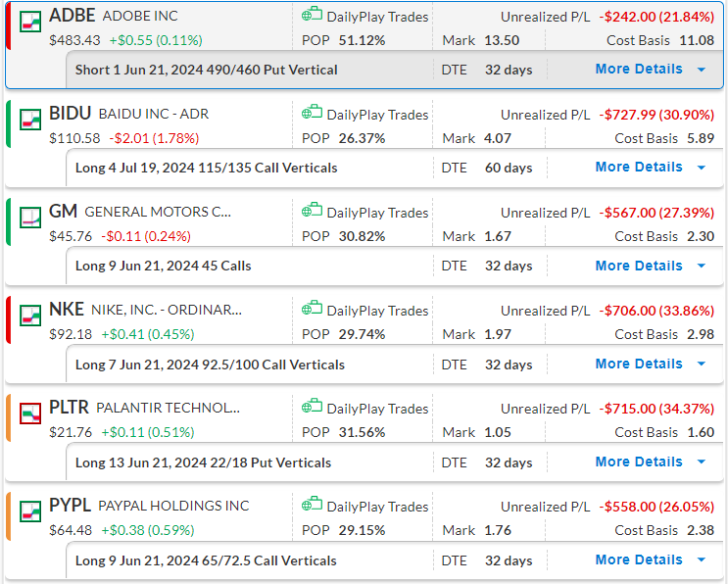Click the DailyPlay briefcase icon in NKE row

[312, 309]
